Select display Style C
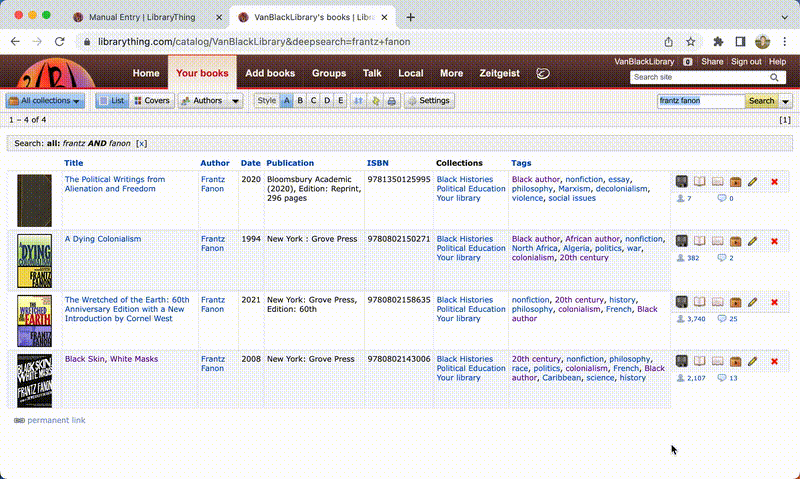 [313, 101]
